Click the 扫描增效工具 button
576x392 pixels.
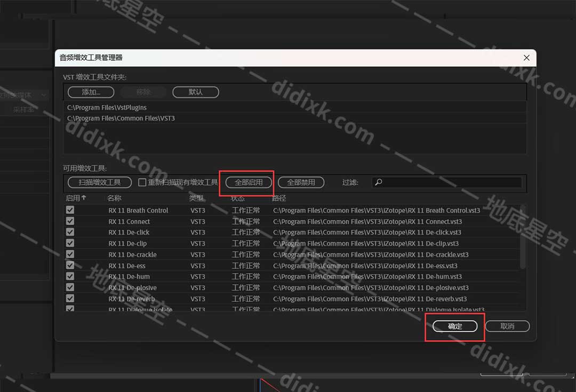point(100,182)
